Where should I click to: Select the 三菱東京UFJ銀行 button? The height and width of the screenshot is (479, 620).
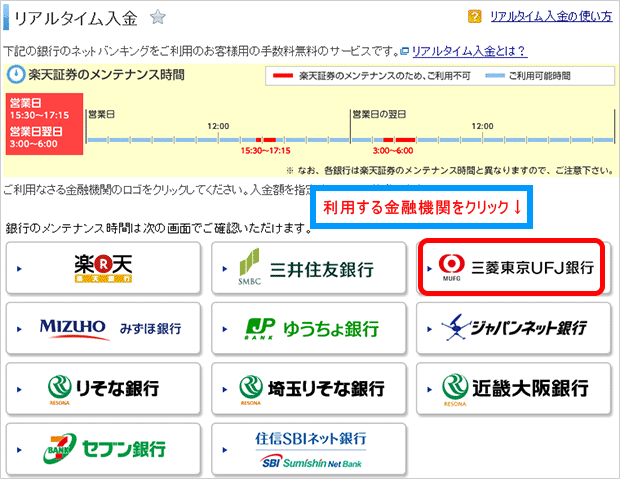click(x=512, y=267)
